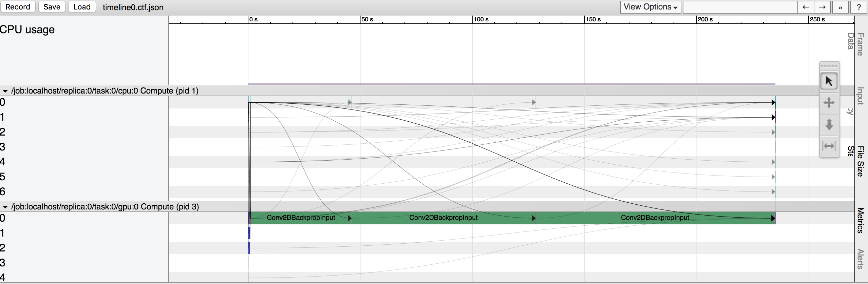Open the Metrics side tab
Viewport: 868px width, 284px height.
[x=860, y=220]
